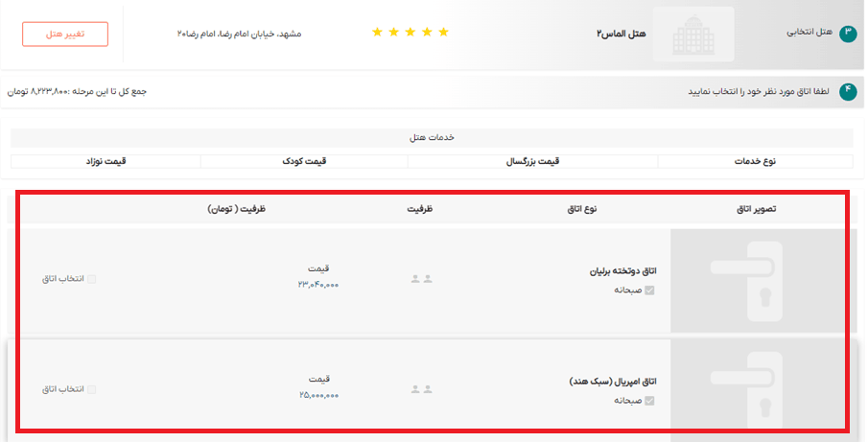This screenshot has width=868, height=442.
Task: Click the five-star hotel rating
Action: click(410, 33)
